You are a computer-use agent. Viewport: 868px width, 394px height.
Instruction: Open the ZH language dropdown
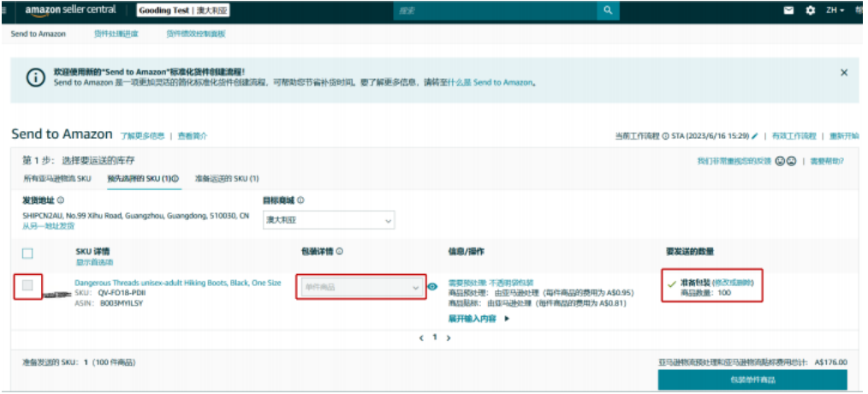[835, 10]
